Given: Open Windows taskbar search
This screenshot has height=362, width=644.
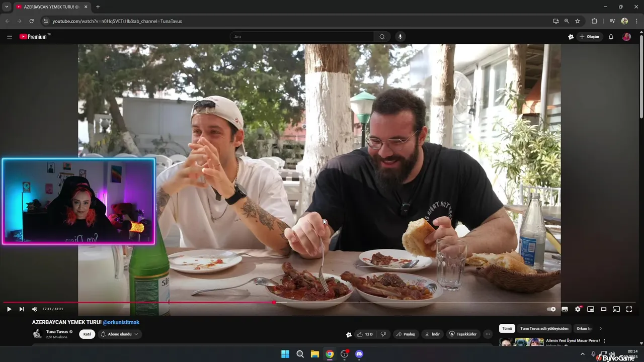Looking at the screenshot, I should pos(300,354).
